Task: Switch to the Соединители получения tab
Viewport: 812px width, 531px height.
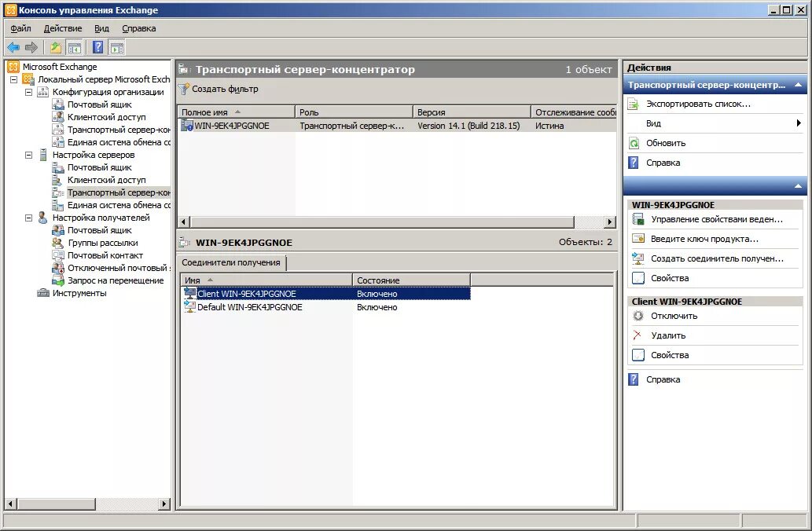Action: click(231, 262)
